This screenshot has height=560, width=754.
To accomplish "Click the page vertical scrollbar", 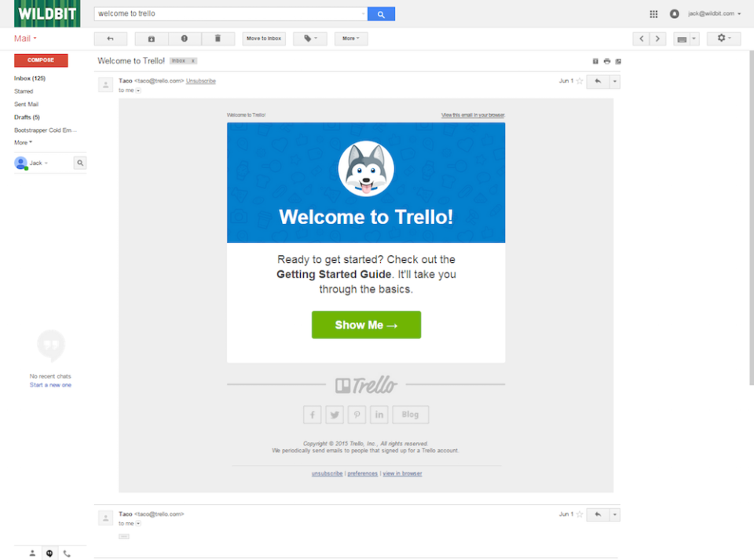I will 751,218.
